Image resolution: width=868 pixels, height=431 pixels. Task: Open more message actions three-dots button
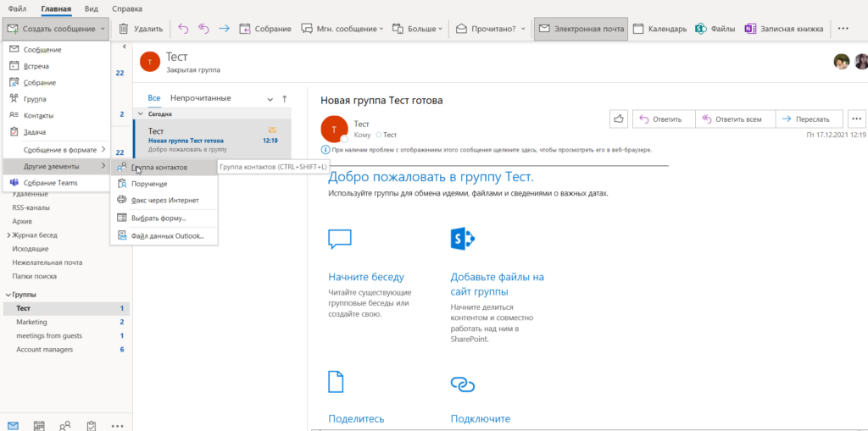(x=856, y=119)
